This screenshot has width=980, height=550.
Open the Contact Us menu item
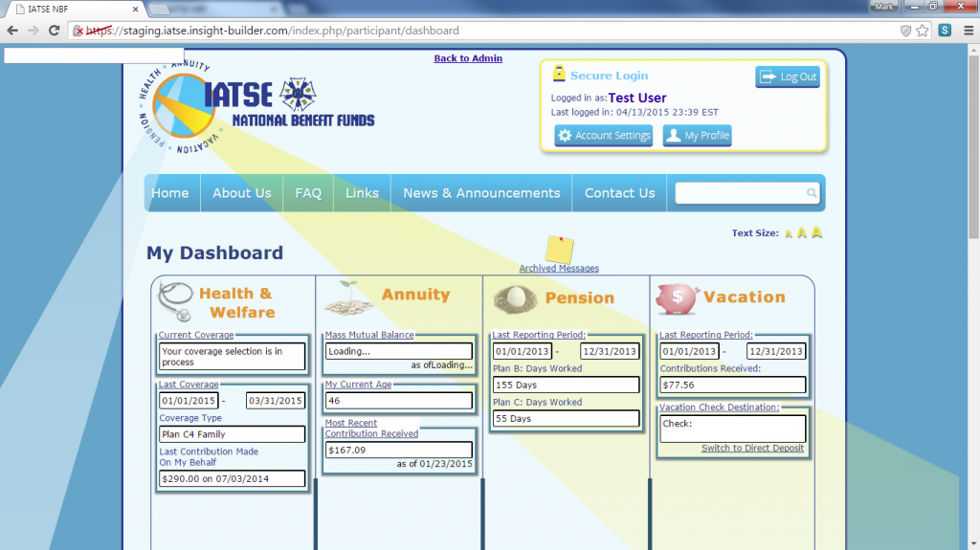click(620, 193)
